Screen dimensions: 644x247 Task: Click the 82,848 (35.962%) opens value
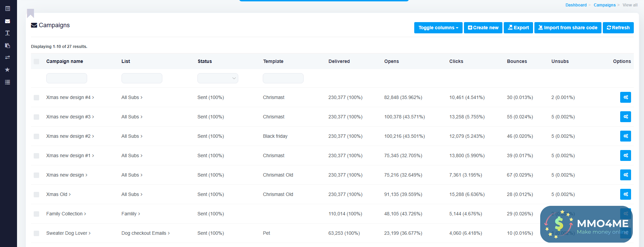403,97
